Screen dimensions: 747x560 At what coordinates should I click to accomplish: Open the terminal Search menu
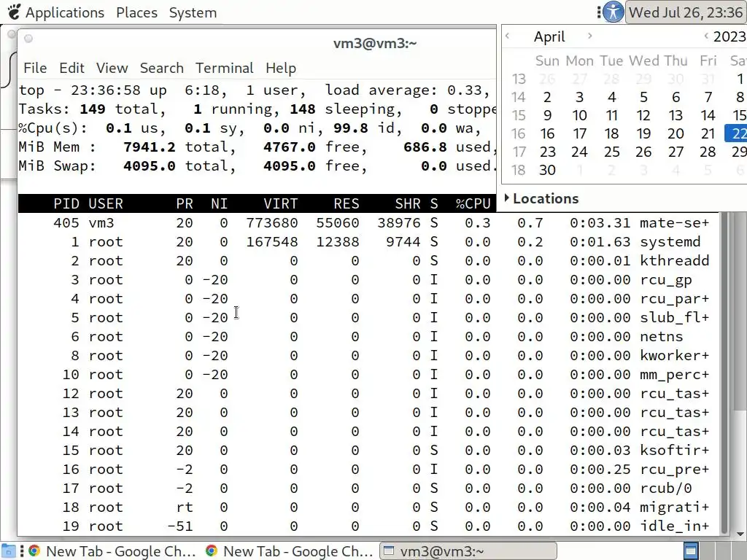pos(161,68)
